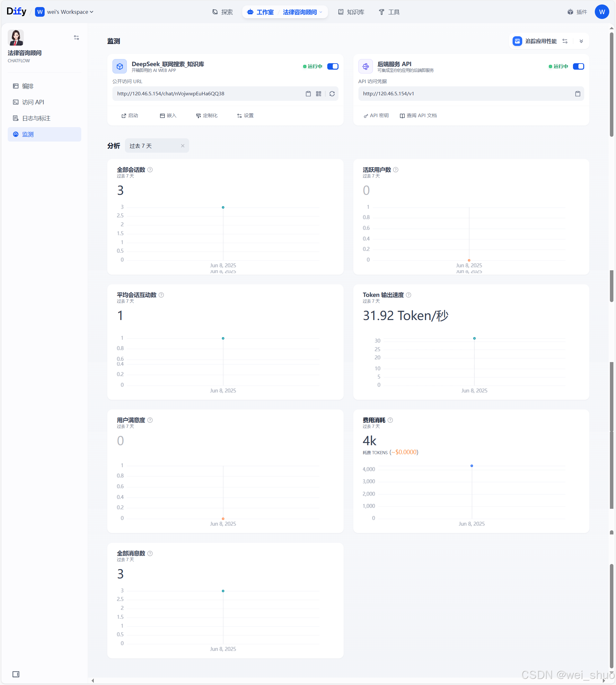
Task: Disable the DeepSeek_联网搜索_知识库 running toggle
Action: click(x=333, y=66)
